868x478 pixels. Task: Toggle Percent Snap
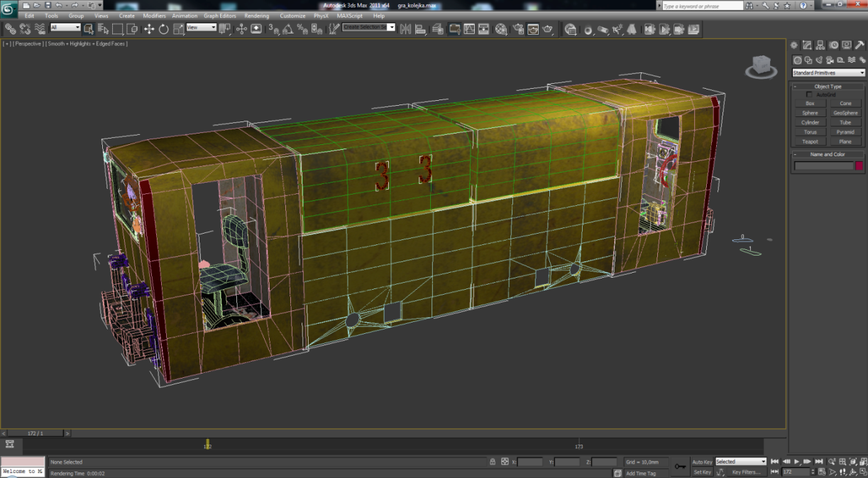tap(302, 29)
